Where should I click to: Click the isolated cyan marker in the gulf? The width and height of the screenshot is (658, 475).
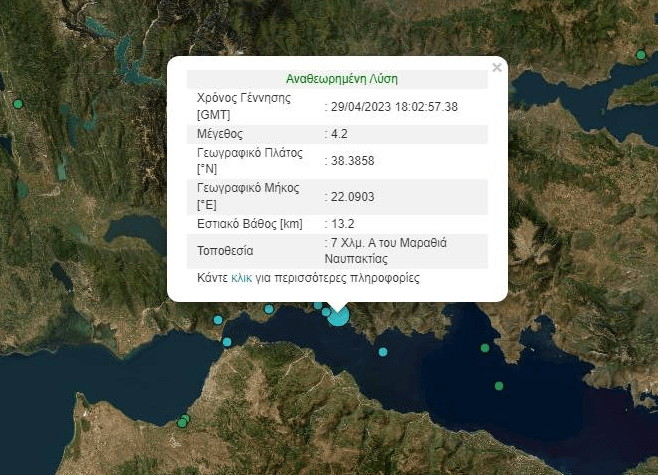[382, 351]
